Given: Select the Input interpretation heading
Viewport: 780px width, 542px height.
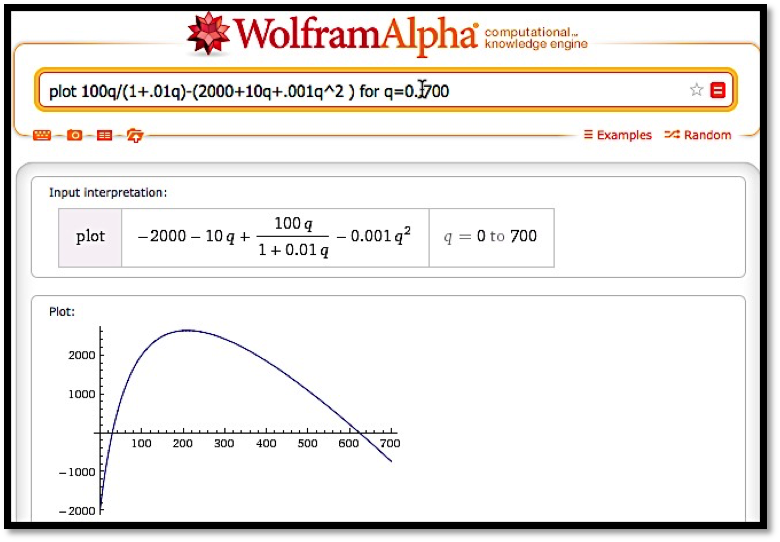Looking at the screenshot, I should (x=108, y=192).
